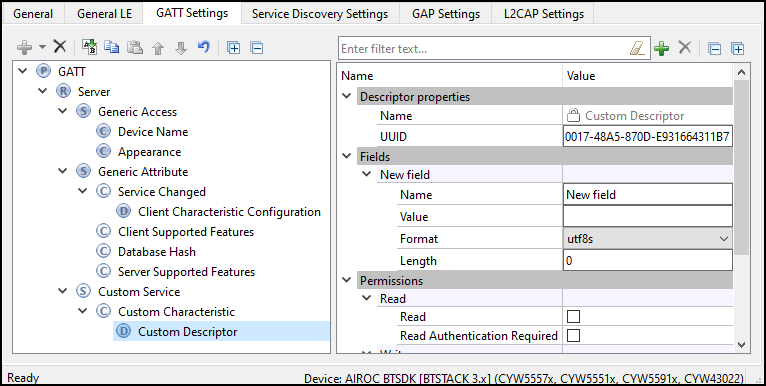Image resolution: width=766 pixels, height=386 pixels.
Task: Click the add item plus icon in tree toolbar
Action: tap(24, 47)
